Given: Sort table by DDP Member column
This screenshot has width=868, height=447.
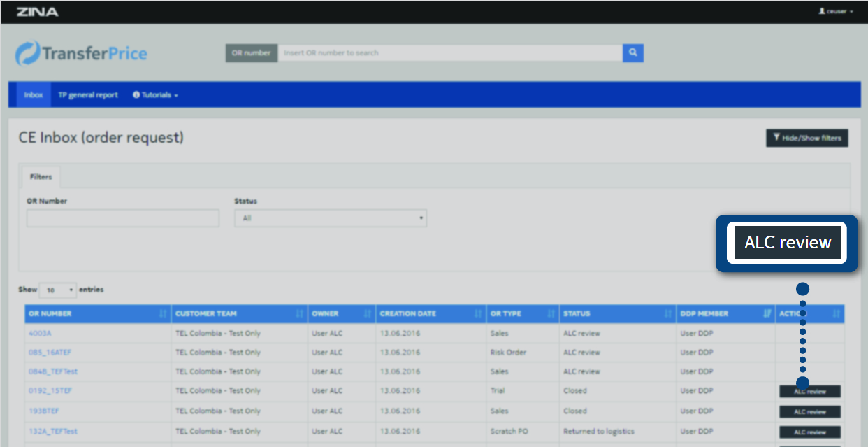Looking at the screenshot, I should (725, 314).
